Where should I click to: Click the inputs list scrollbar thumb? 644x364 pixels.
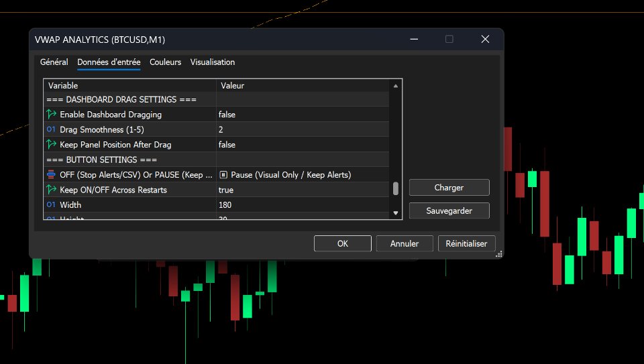[396, 188]
